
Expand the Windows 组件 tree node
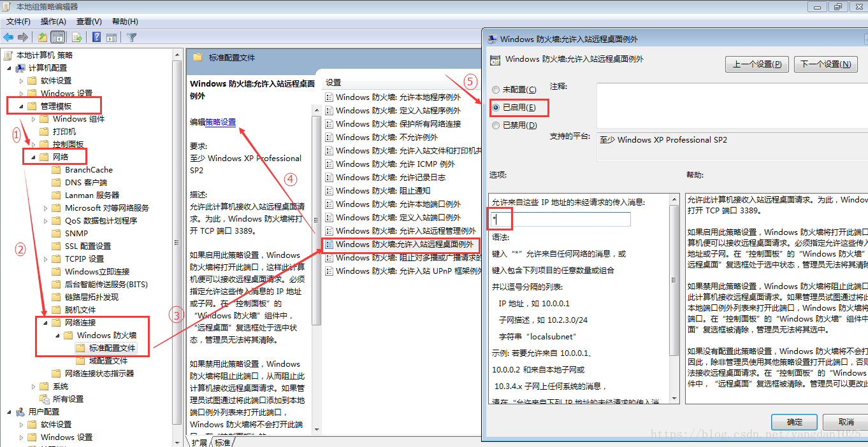pos(33,119)
